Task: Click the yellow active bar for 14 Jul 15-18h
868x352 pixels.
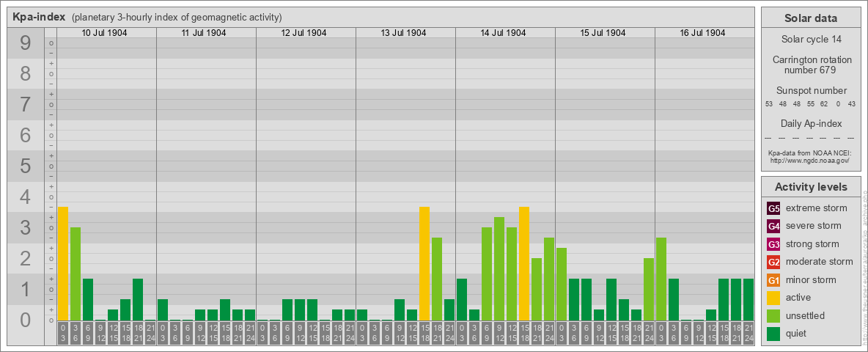Action: coord(524,263)
